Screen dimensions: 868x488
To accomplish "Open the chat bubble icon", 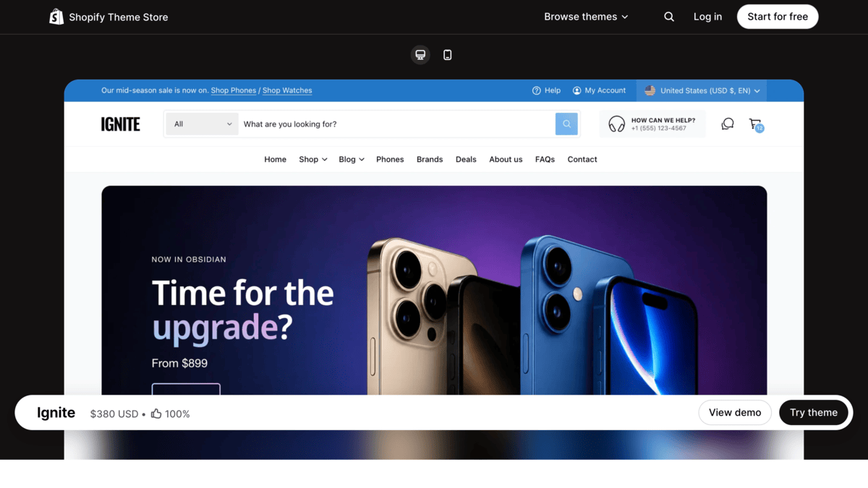I will point(728,124).
